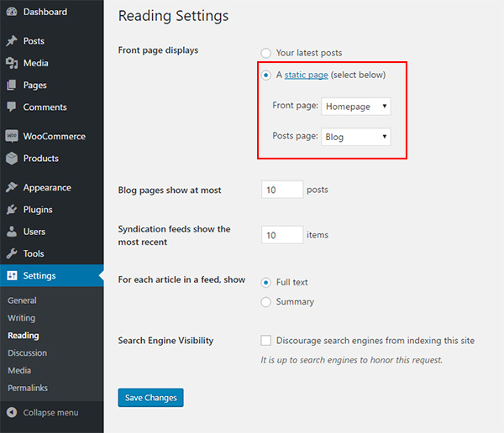Screen dimensions: 504x433
Task: Open the Posts page Blog dropdown
Action: [x=356, y=137]
